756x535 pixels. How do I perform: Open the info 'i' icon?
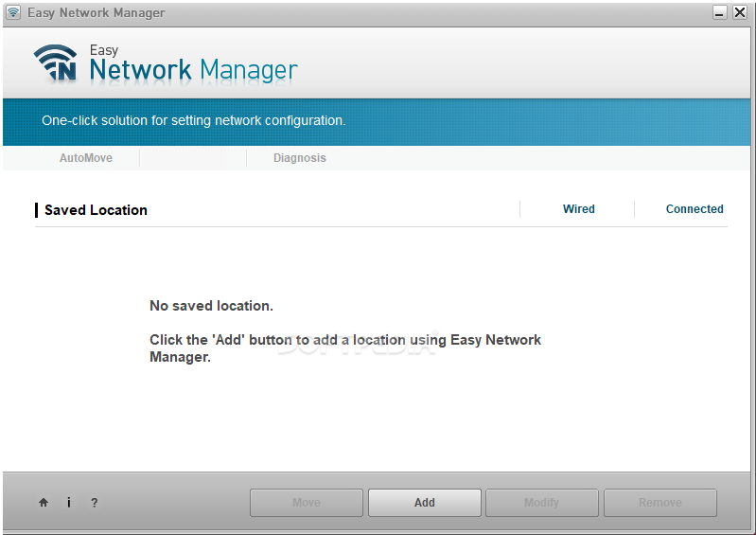pos(69,503)
